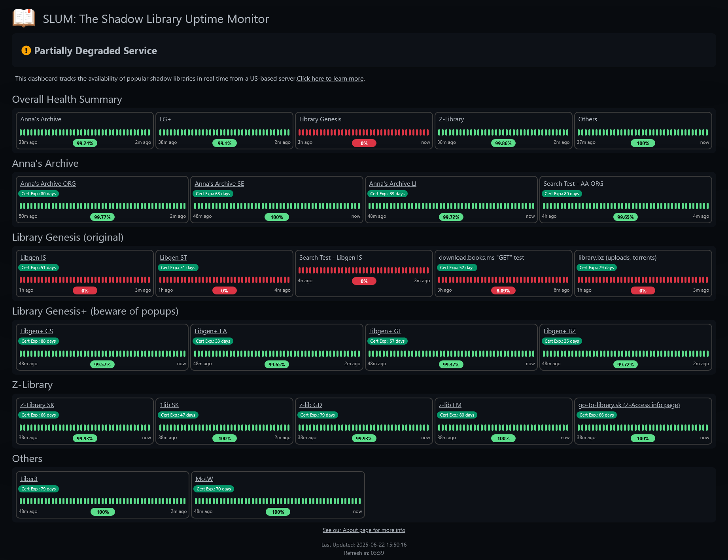The height and width of the screenshot is (560, 728).
Task: Click the 'SLUM: The Shadow Library Uptime Monitor' title
Action: coord(156,19)
